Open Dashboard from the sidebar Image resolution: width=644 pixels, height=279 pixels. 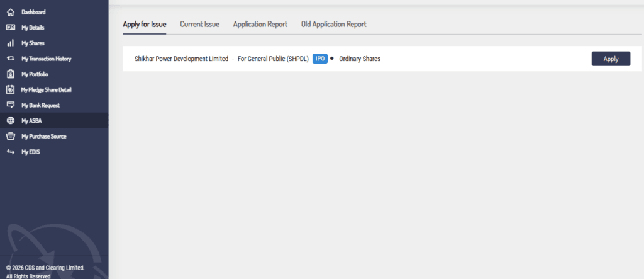(34, 13)
